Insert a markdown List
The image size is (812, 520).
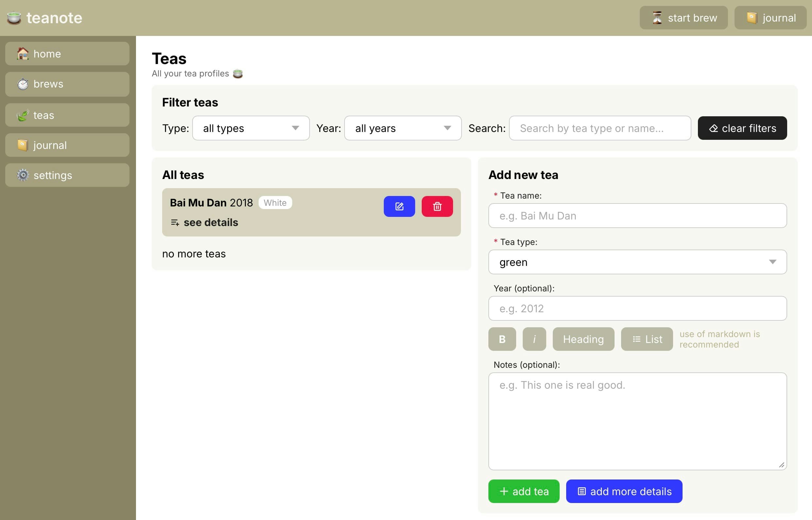[646, 339]
